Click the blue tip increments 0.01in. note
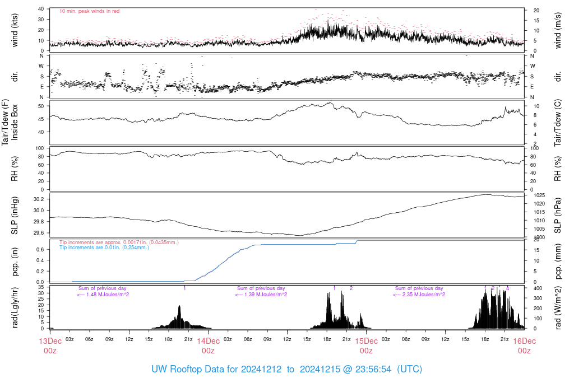Viewport: 574px width, 392px height. [104, 248]
